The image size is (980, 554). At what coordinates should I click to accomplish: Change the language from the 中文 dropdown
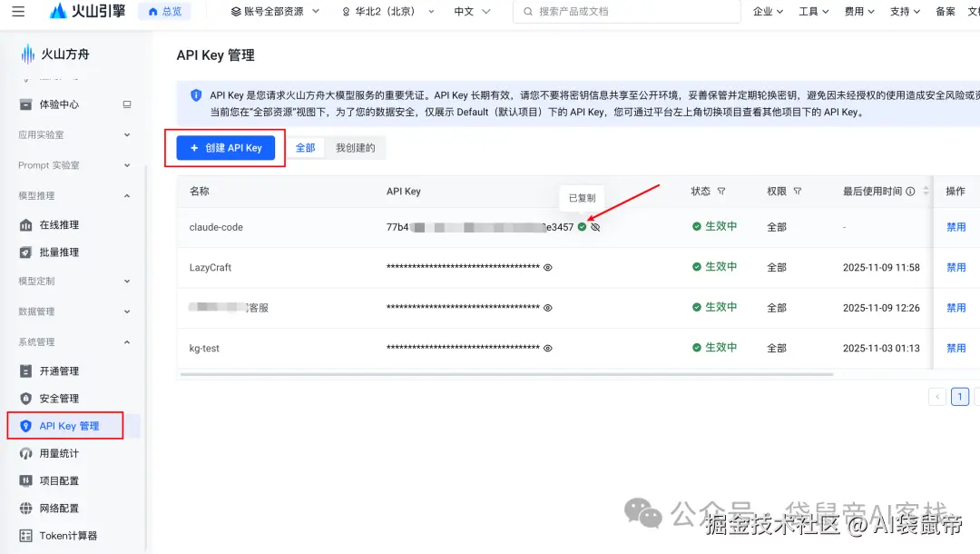click(x=472, y=11)
